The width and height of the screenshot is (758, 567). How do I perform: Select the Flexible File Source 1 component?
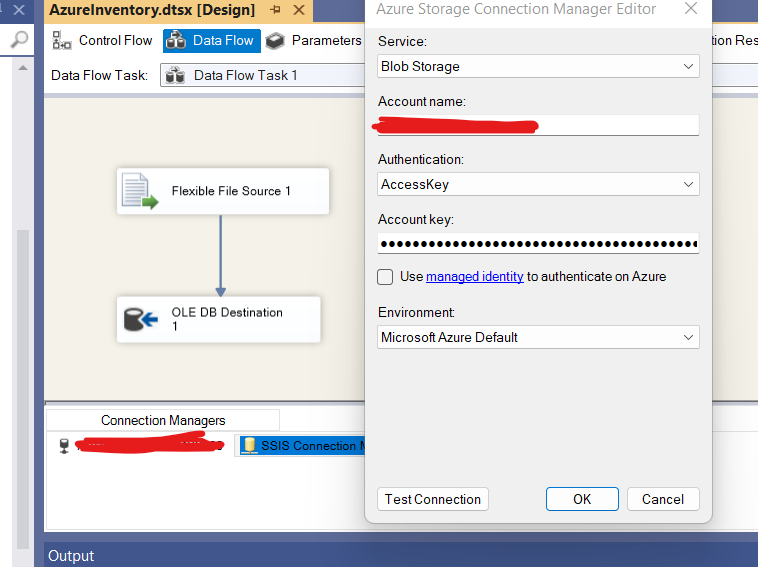pos(223,191)
